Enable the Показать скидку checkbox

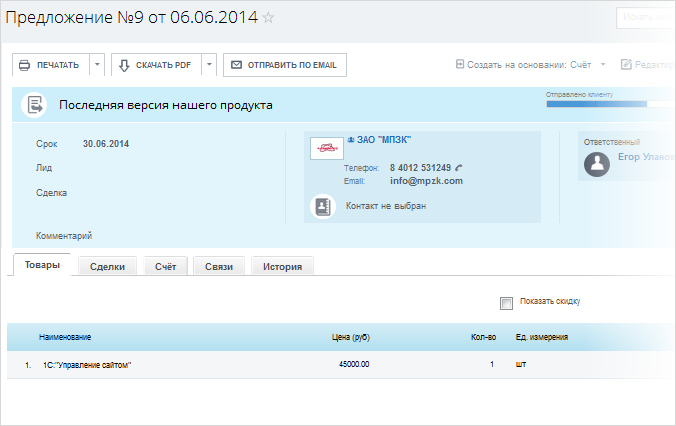pyautogui.click(x=506, y=302)
